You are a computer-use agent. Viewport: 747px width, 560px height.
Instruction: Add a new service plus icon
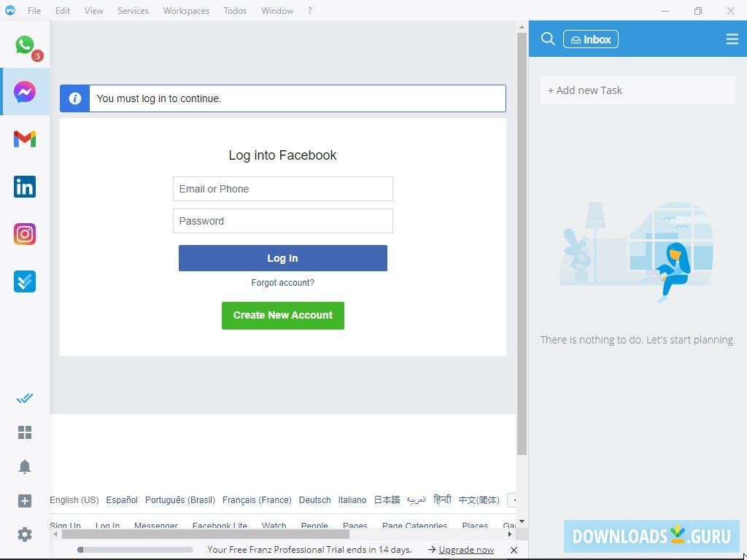coord(25,501)
